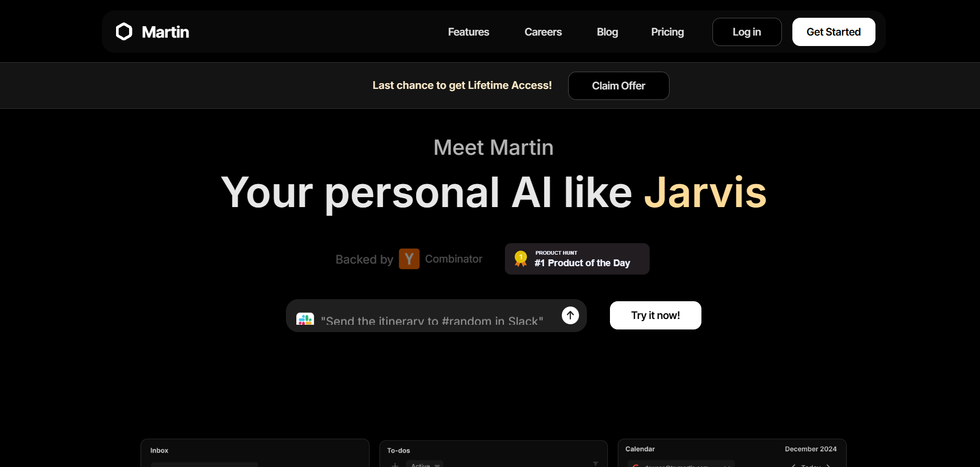The height and width of the screenshot is (467, 980).
Task: Click the Martin hexagon logo icon
Action: [124, 32]
